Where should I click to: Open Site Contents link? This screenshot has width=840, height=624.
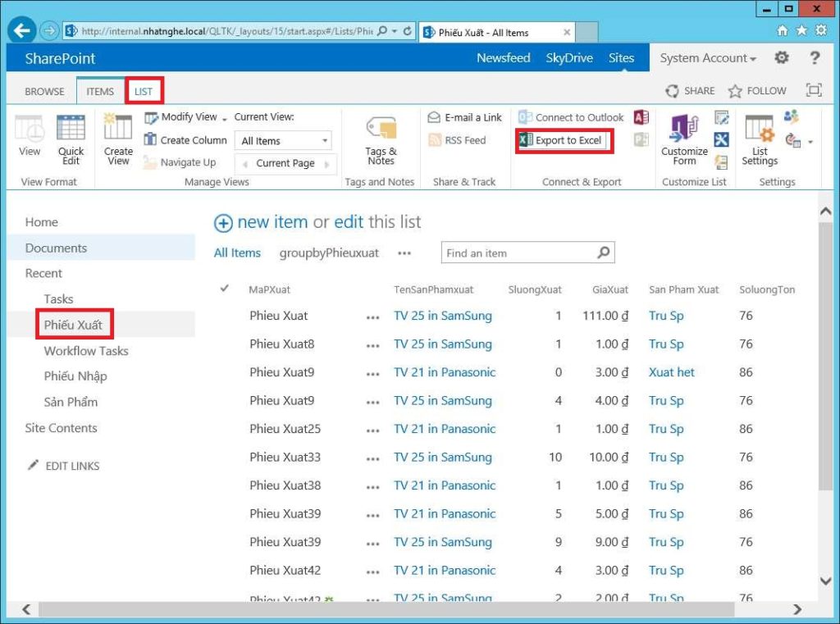pyautogui.click(x=61, y=428)
